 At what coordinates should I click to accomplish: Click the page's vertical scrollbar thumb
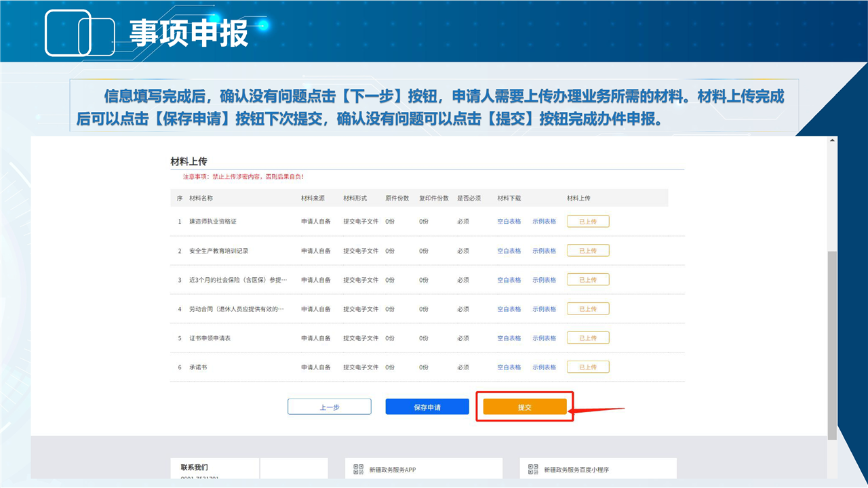[x=832, y=346]
